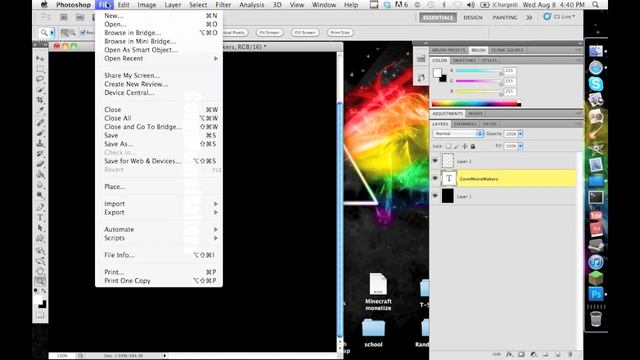Screen dimensions: 640x360
Task: Select the Brush tool
Action: pyautogui.click(x=40, y=133)
